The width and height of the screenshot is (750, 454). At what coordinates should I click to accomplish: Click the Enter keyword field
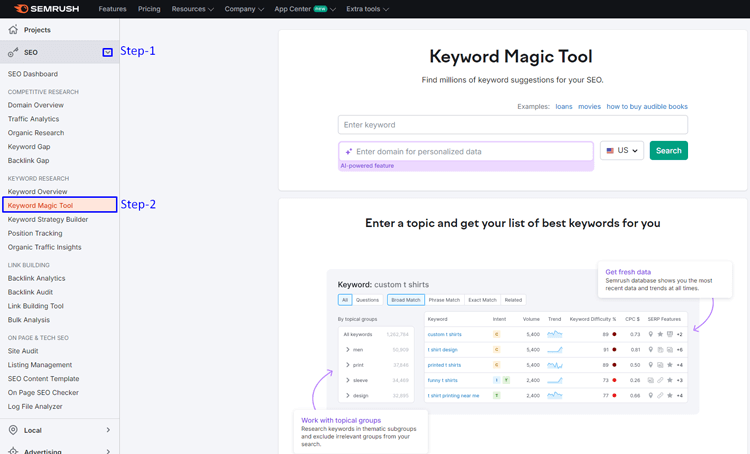point(513,125)
